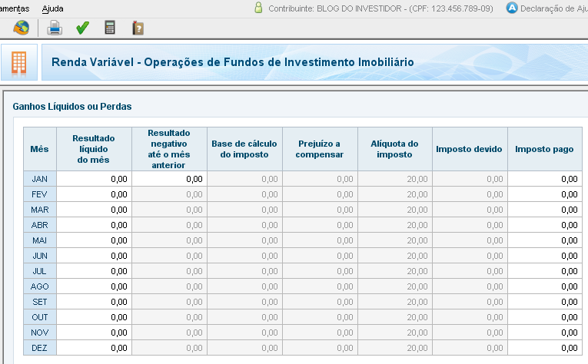This screenshot has width=588, height=364.
Task: Edit SET Imposto pago field
Action: pos(545,302)
